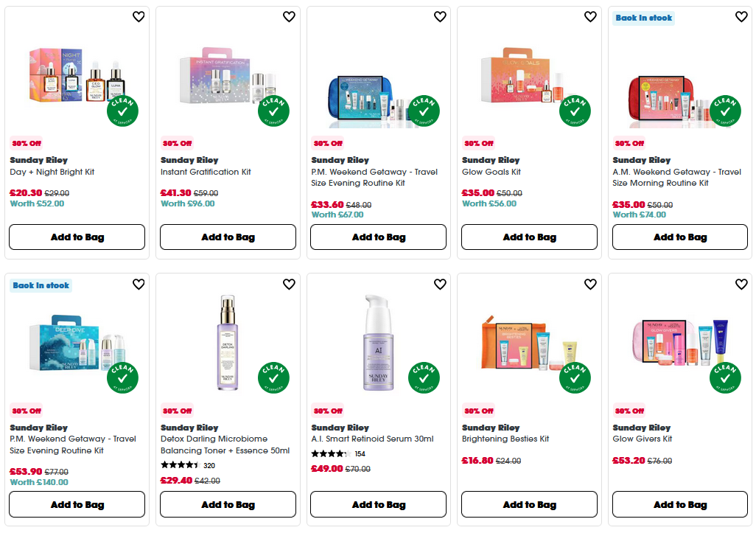The image size is (756, 533).
Task: Favorite the Glow Goals Kit
Action: 590,16
